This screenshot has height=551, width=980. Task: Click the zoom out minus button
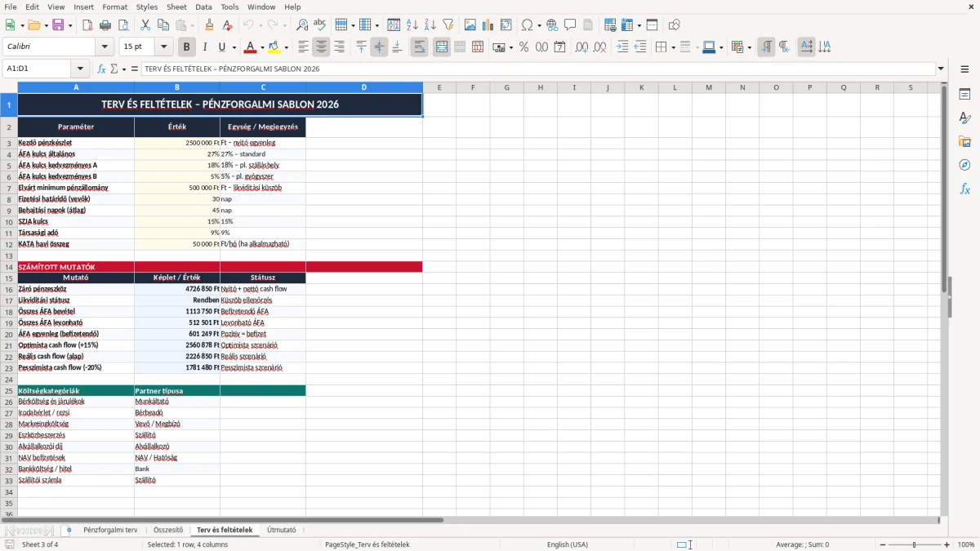[881, 544]
